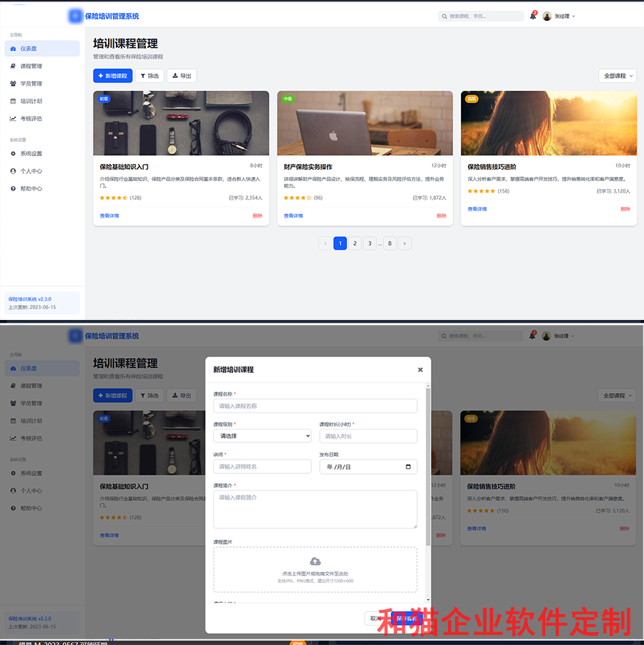
Task: Open 系统设置 gear icon
Action: coord(13,154)
